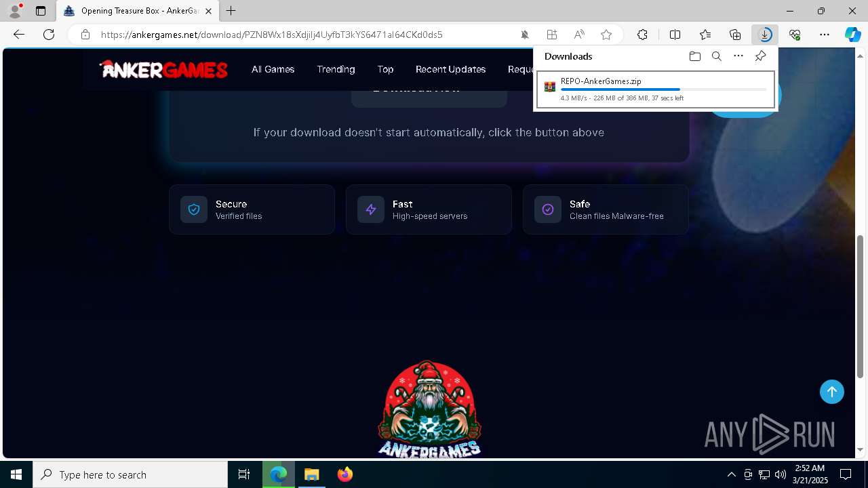The height and width of the screenshot is (488, 868).
Task: Open Recent Updates menu item
Action: (x=450, y=69)
